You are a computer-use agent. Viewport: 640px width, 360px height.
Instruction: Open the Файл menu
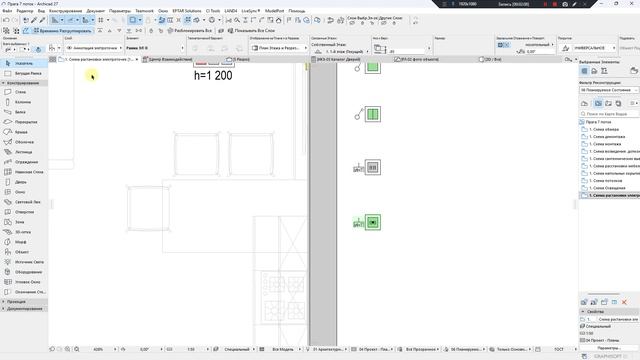(x=7, y=11)
